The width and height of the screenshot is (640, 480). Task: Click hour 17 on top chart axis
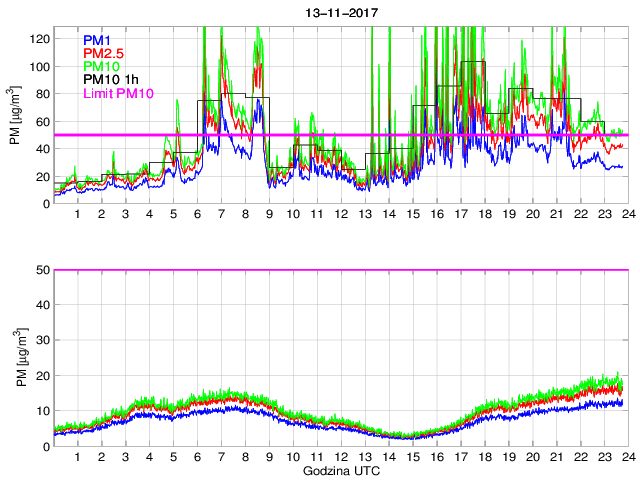click(461, 214)
